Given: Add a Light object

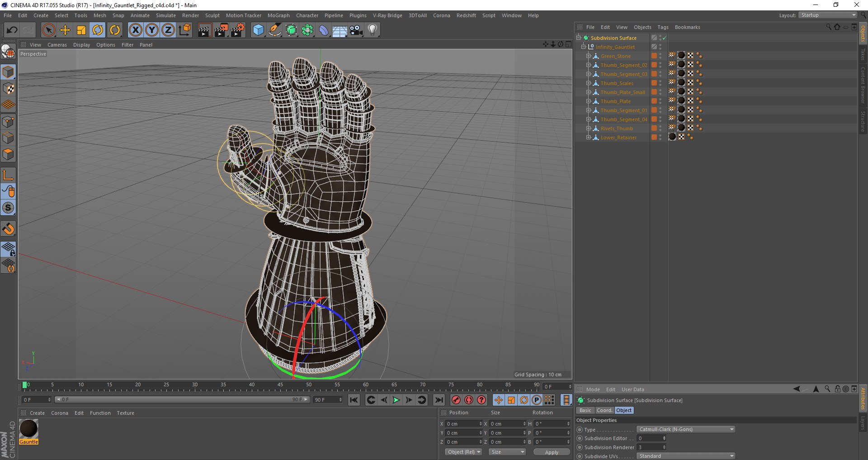Looking at the screenshot, I should coord(373,30).
